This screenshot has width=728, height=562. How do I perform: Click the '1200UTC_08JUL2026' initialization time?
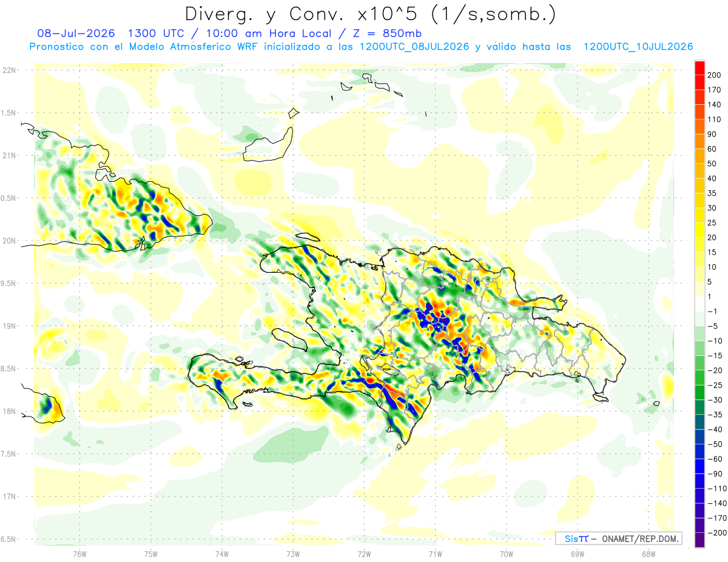[414, 47]
